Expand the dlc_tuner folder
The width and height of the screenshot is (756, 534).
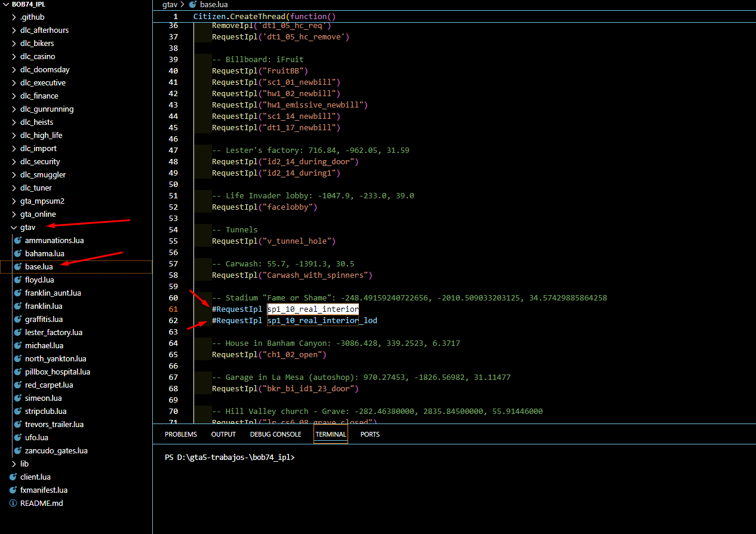14,188
